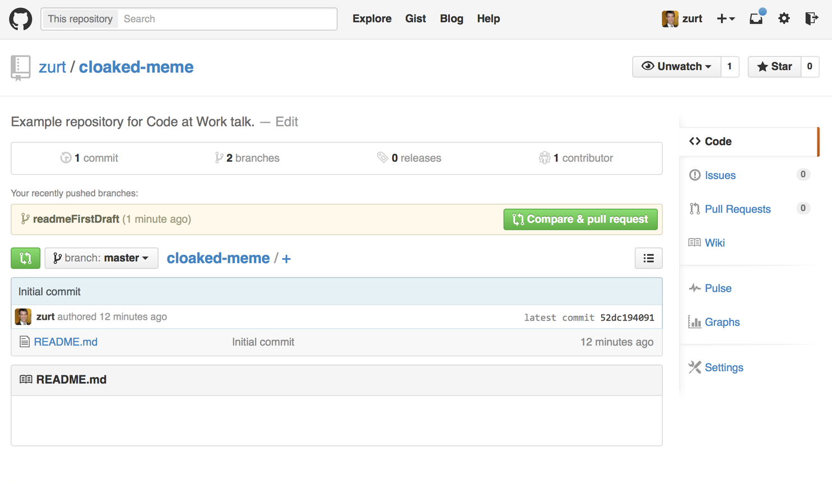This screenshot has width=832, height=504.
Task: Click the Issues exclamation icon in the sidebar
Action: (695, 175)
